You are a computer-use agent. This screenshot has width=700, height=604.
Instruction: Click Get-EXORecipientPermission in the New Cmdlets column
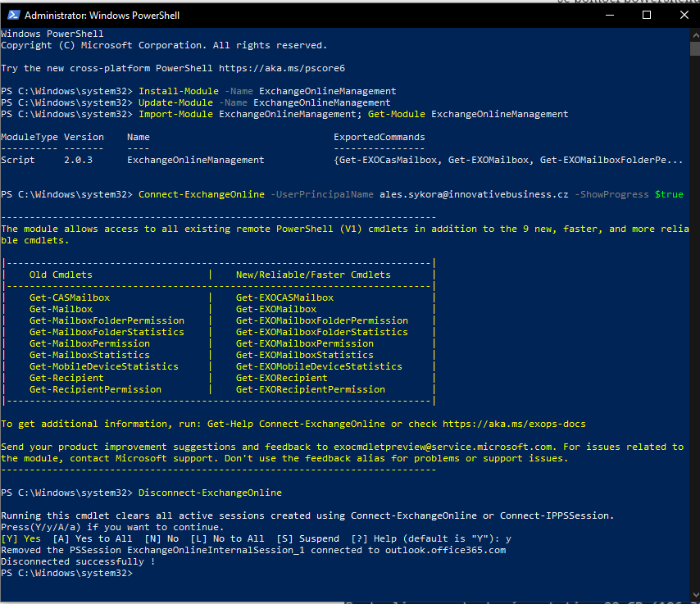point(311,390)
